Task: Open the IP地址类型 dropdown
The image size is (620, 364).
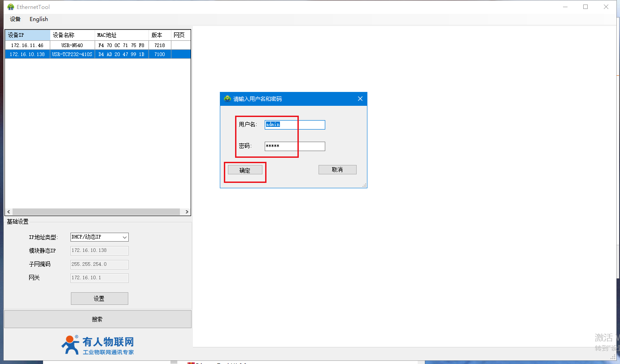Action: pos(100,237)
